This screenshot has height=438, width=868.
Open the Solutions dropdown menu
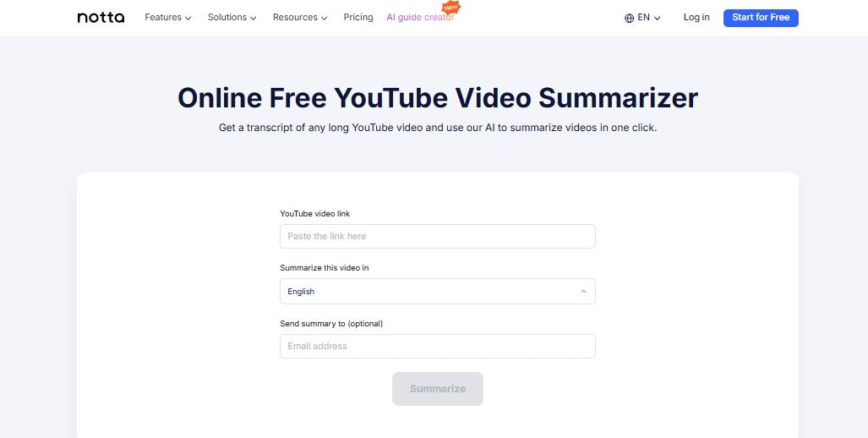(x=232, y=18)
